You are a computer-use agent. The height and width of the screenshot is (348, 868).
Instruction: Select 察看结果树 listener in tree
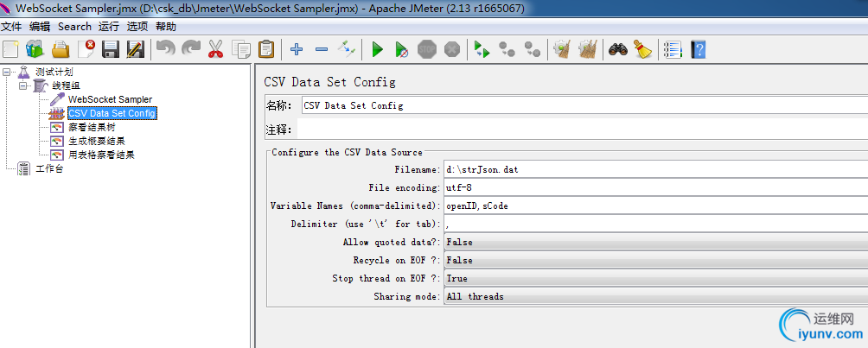pyautogui.click(x=92, y=127)
